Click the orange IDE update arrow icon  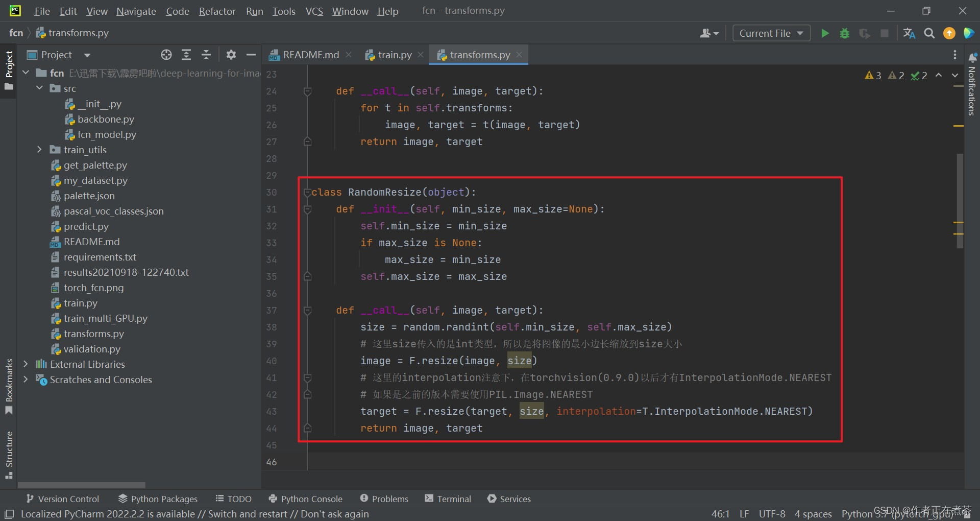(949, 33)
